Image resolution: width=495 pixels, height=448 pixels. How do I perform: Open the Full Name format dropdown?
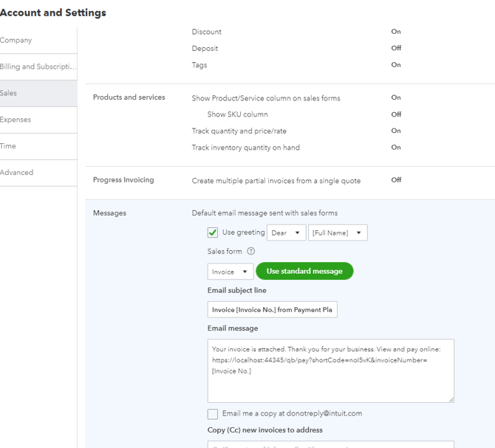click(x=338, y=232)
